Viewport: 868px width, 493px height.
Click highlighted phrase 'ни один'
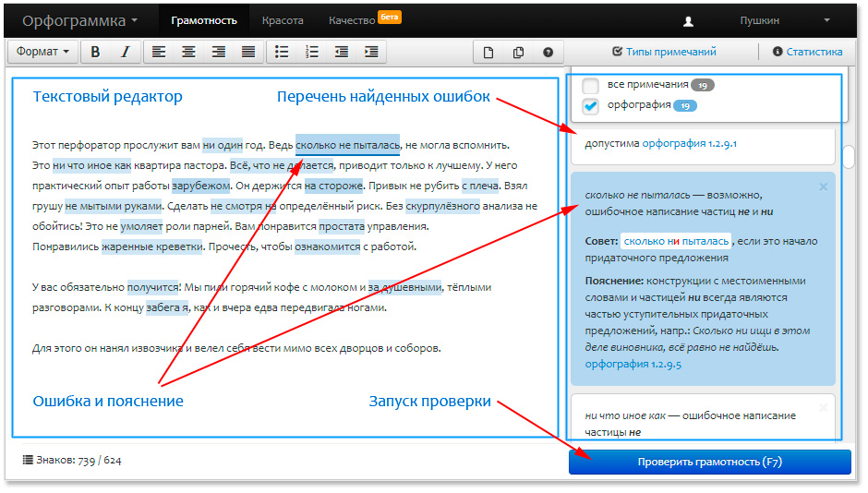point(223,146)
